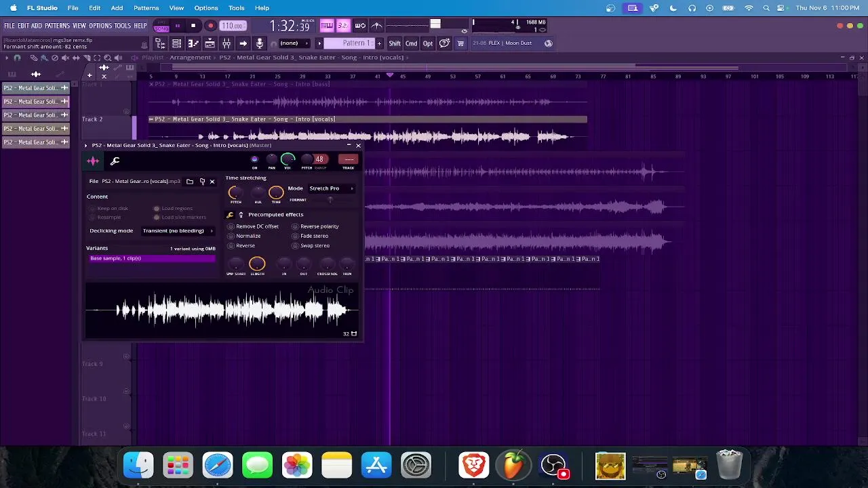The width and height of the screenshot is (868, 488).
Task: Open OBS from the dock
Action: click(x=553, y=465)
